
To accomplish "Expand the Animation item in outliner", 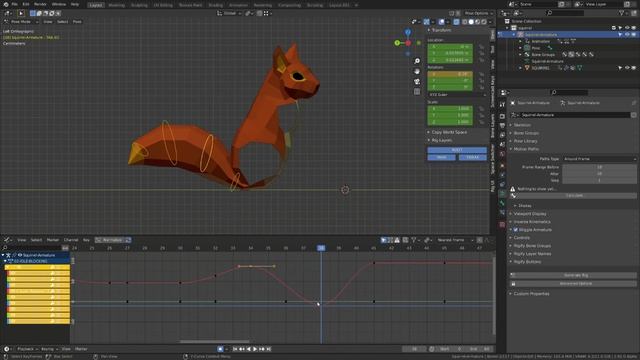I will [x=521, y=41].
